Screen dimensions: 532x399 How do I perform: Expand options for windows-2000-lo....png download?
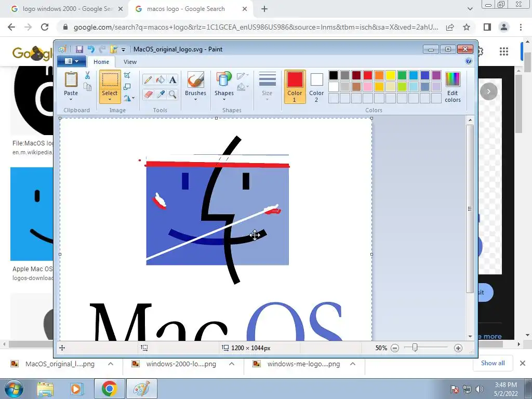click(232, 364)
